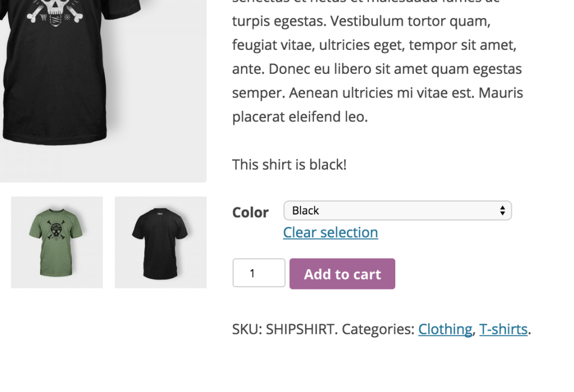Select the black back-view gallery image
The height and width of the screenshot is (392, 574).
[x=160, y=242]
